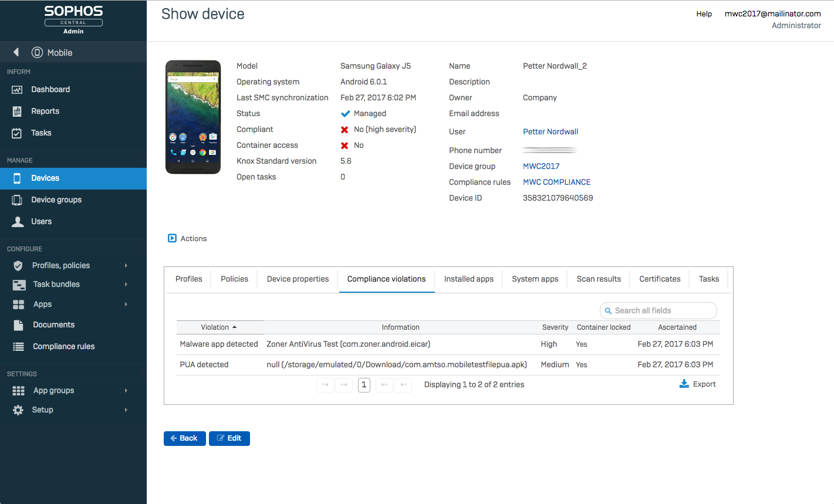Open the Policies tab
This screenshot has width=834, height=504.
coord(235,279)
